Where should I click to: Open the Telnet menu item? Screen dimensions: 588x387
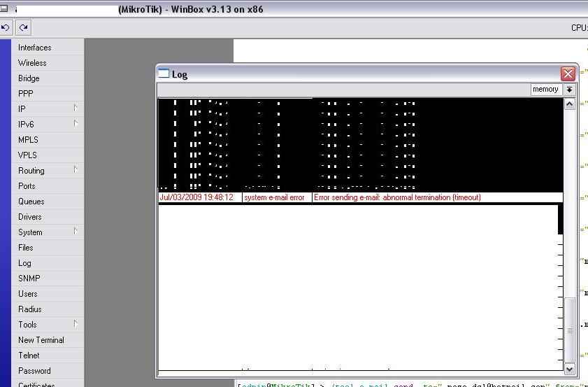48,355
